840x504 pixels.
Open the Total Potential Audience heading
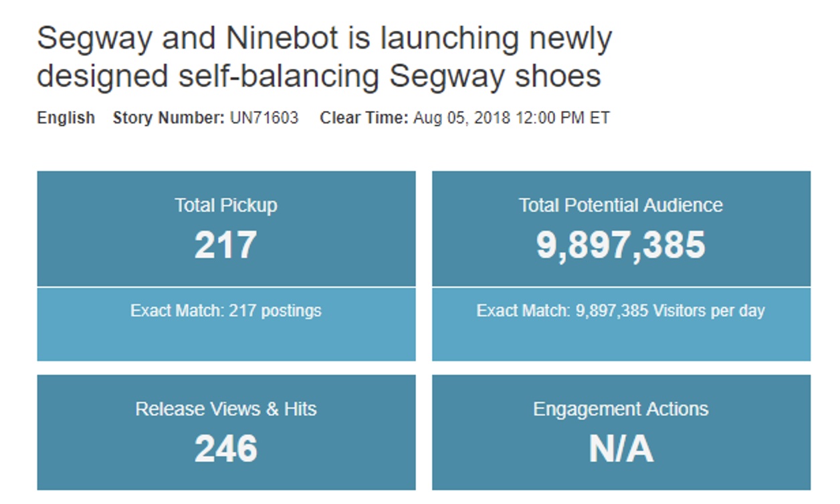click(x=621, y=205)
